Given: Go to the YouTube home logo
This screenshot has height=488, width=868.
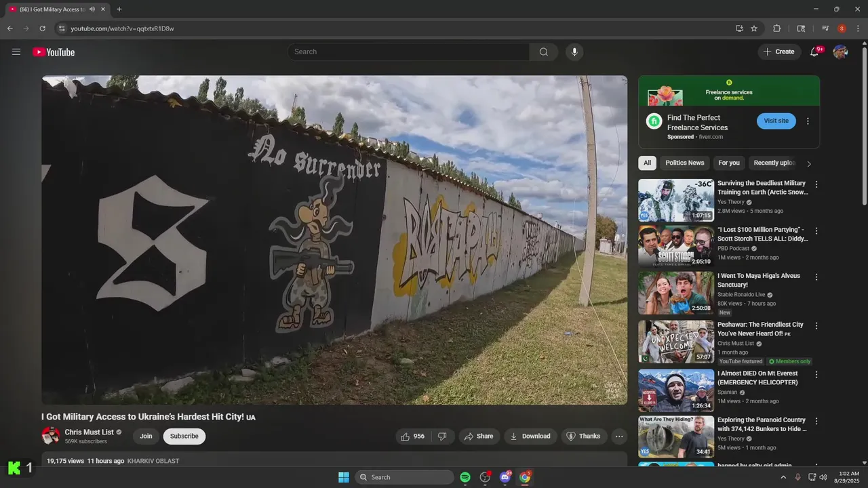Looking at the screenshot, I should 54,52.
